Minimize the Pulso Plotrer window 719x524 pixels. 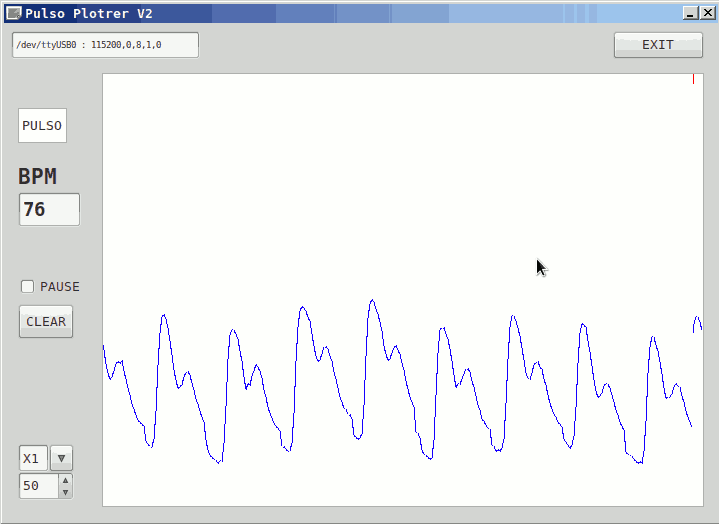click(x=691, y=13)
